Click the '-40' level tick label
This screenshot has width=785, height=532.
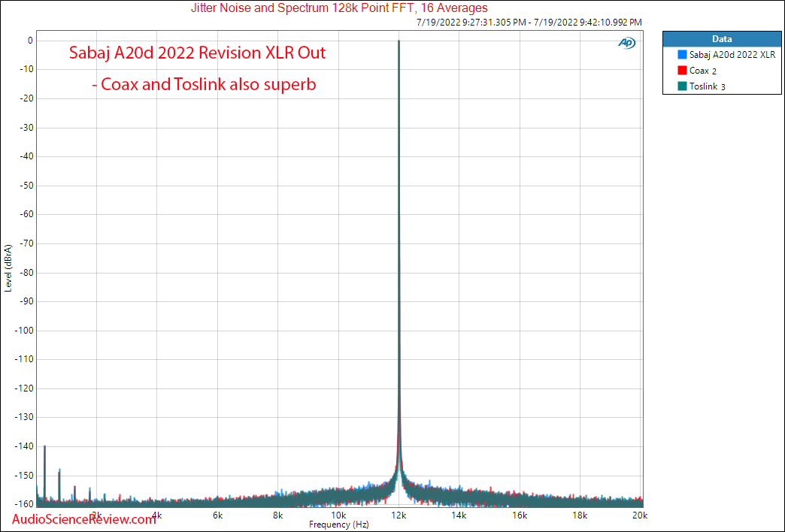pyautogui.click(x=26, y=156)
